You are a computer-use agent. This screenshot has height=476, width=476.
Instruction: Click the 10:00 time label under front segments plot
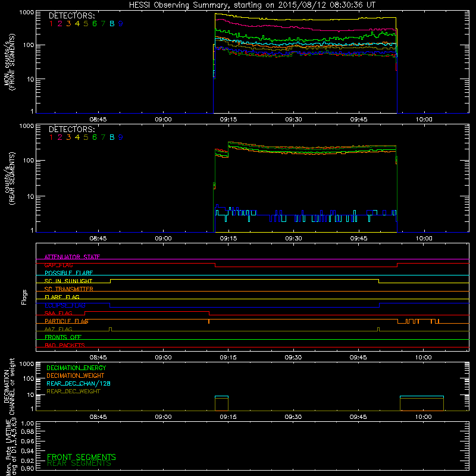coord(424,120)
